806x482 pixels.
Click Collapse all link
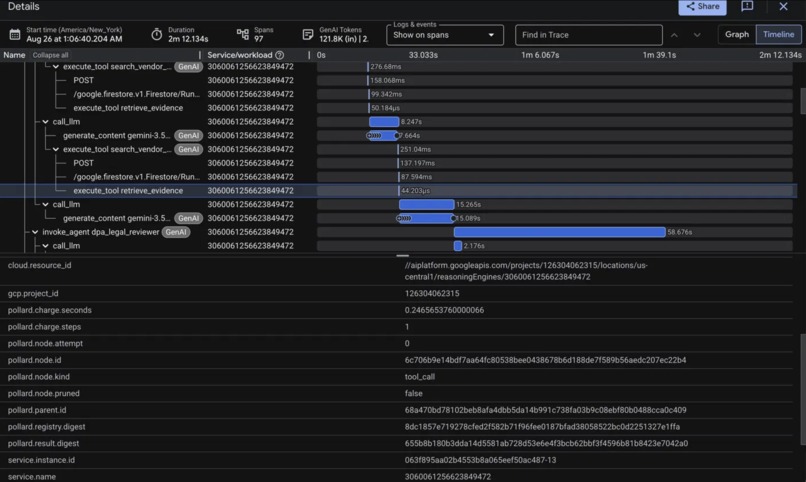[x=50, y=55]
